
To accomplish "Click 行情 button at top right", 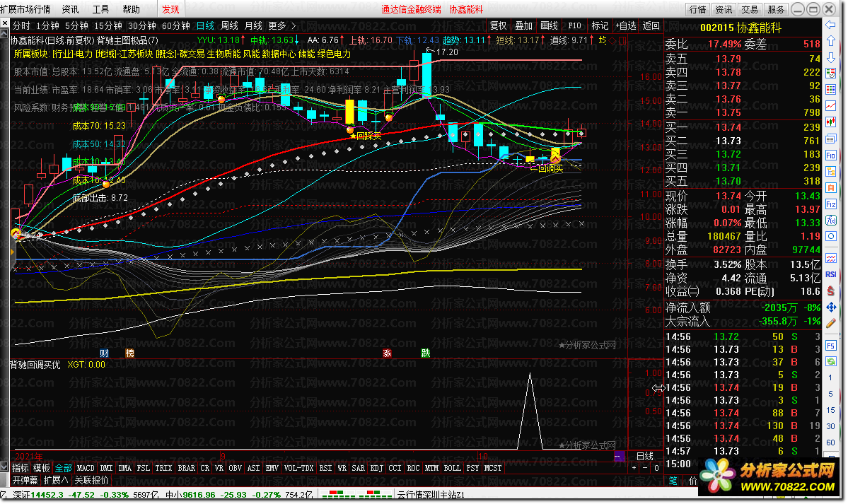I will click(697, 9).
